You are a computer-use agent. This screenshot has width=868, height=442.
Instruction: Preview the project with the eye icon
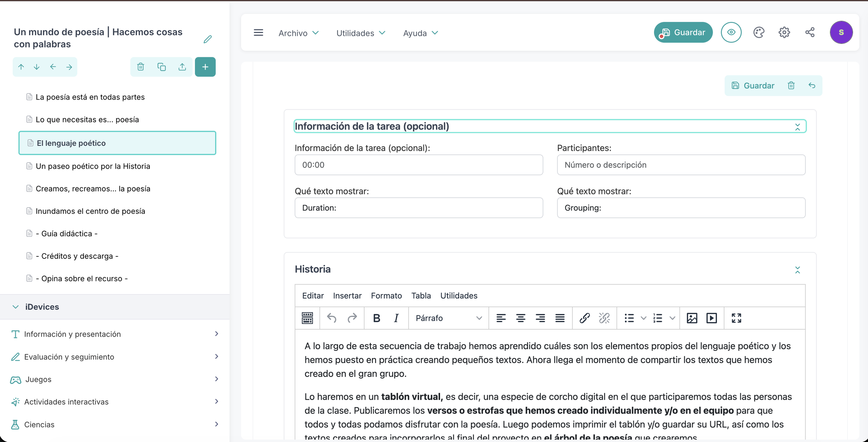[x=731, y=32]
